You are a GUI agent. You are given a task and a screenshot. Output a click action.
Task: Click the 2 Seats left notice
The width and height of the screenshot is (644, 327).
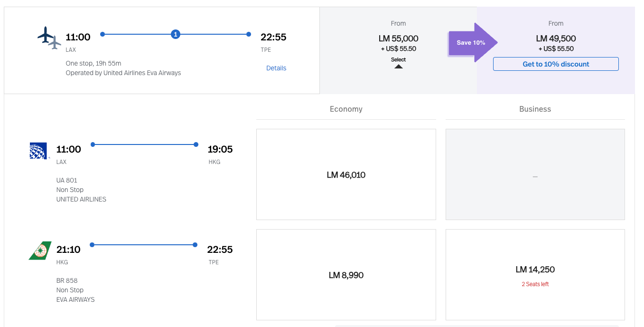[535, 284]
